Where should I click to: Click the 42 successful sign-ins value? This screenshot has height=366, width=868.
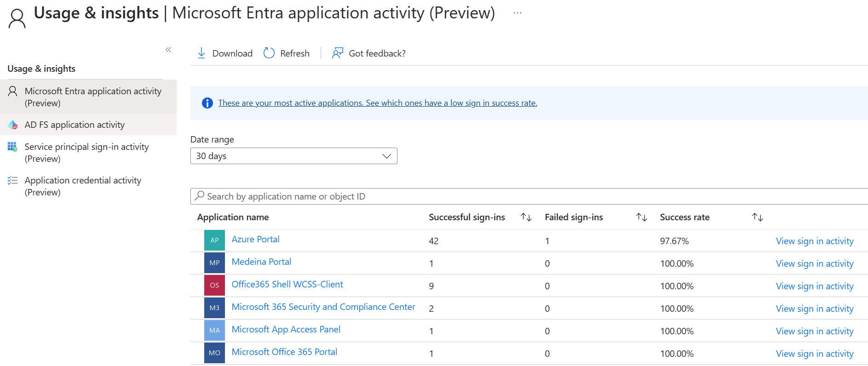[x=433, y=241]
